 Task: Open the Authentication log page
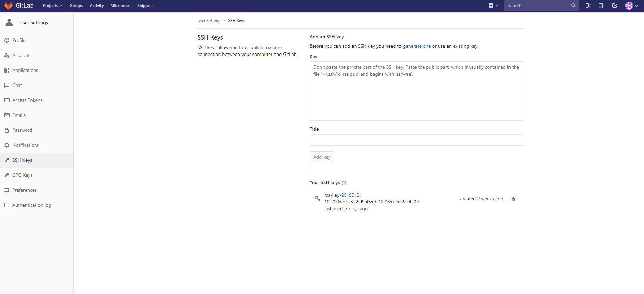coord(37,205)
